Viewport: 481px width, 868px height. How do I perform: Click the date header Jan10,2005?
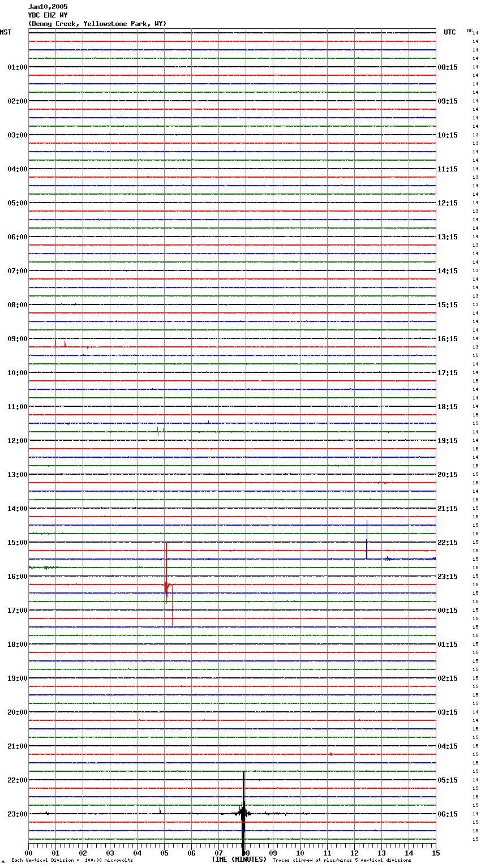pos(48,7)
